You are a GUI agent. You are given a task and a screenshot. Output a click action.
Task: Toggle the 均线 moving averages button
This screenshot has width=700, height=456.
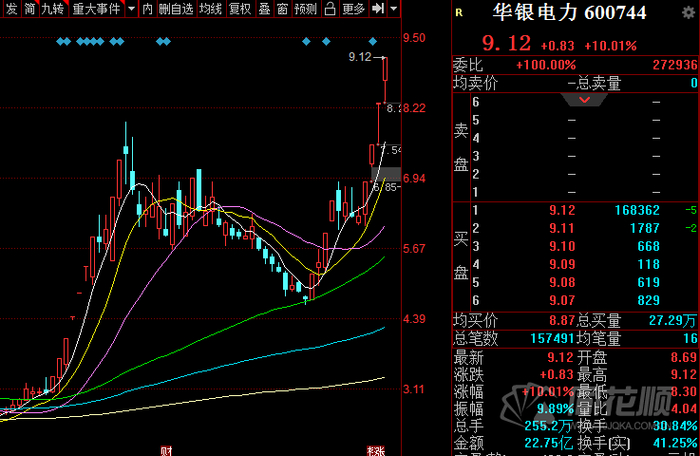coord(210,8)
